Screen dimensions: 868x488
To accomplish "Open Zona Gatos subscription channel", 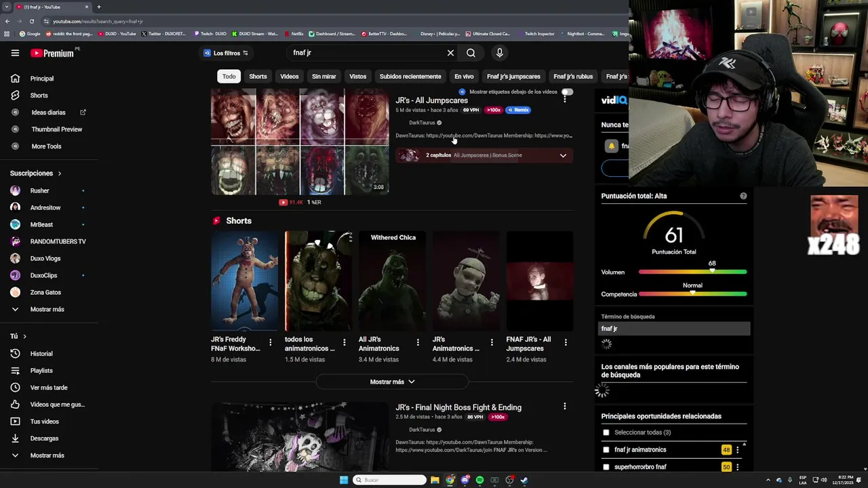I will pyautogui.click(x=46, y=292).
